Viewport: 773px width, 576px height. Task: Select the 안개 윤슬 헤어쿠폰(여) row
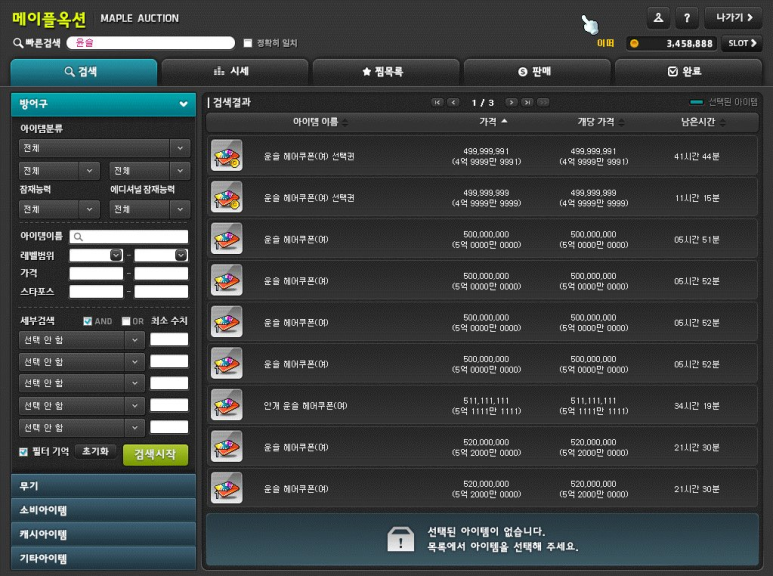pos(482,405)
